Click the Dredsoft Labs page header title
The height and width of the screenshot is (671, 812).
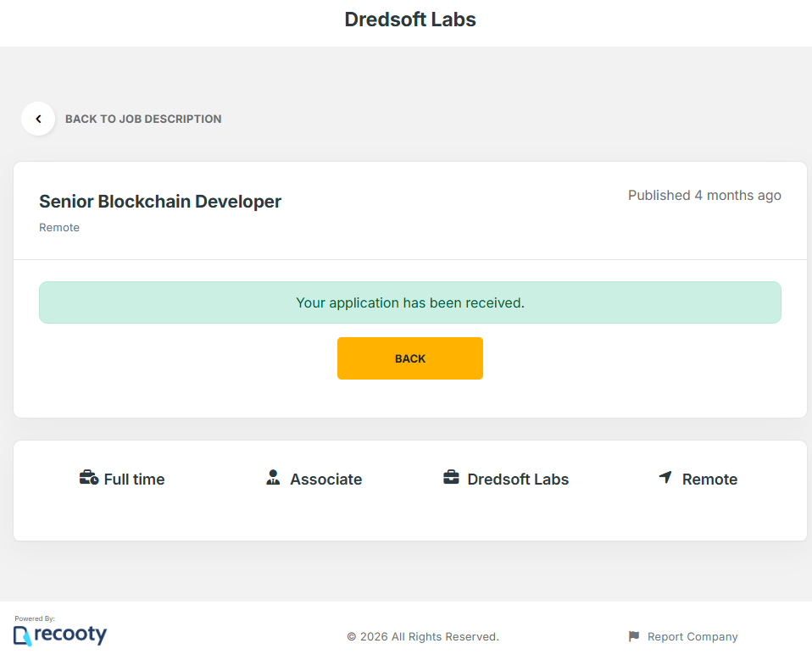click(410, 19)
